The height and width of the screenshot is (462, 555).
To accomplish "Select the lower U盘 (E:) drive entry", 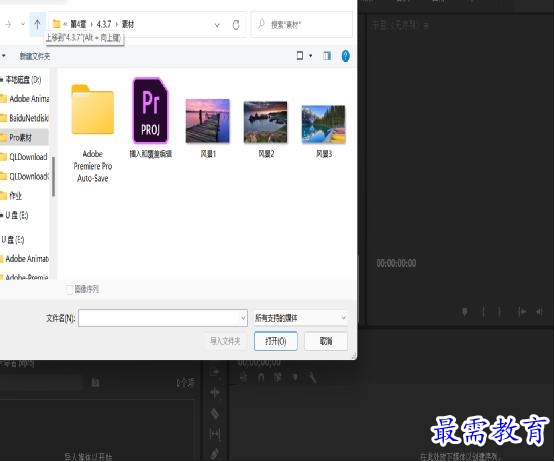I will (x=13, y=240).
